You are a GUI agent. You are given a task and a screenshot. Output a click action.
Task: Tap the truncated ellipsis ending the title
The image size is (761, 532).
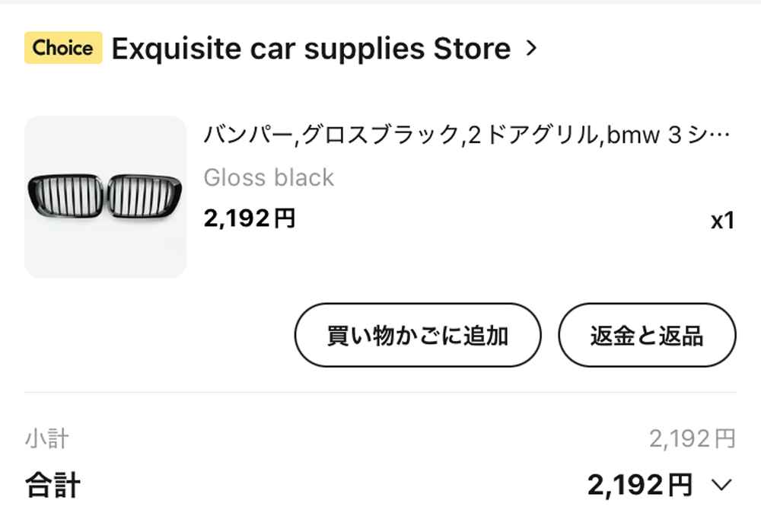pyautogui.click(x=719, y=136)
